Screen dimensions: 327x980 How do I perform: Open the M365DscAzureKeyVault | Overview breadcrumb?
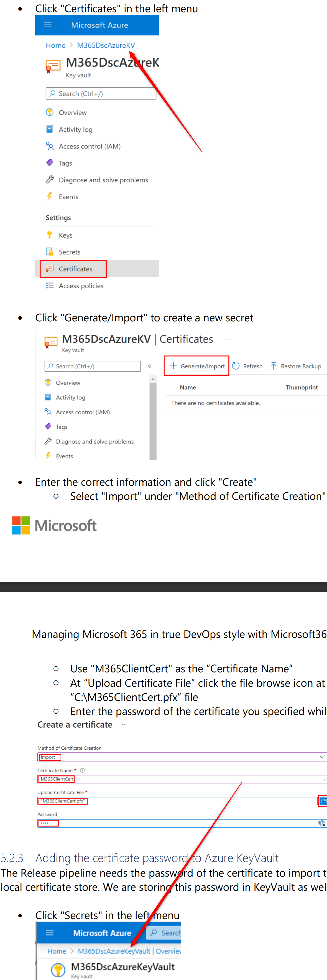[129, 951]
